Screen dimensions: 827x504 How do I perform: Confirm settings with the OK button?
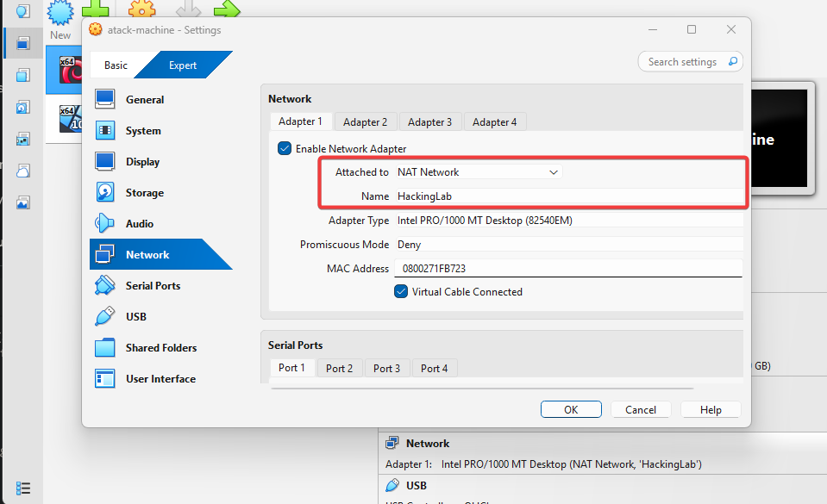click(x=571, y=409)
